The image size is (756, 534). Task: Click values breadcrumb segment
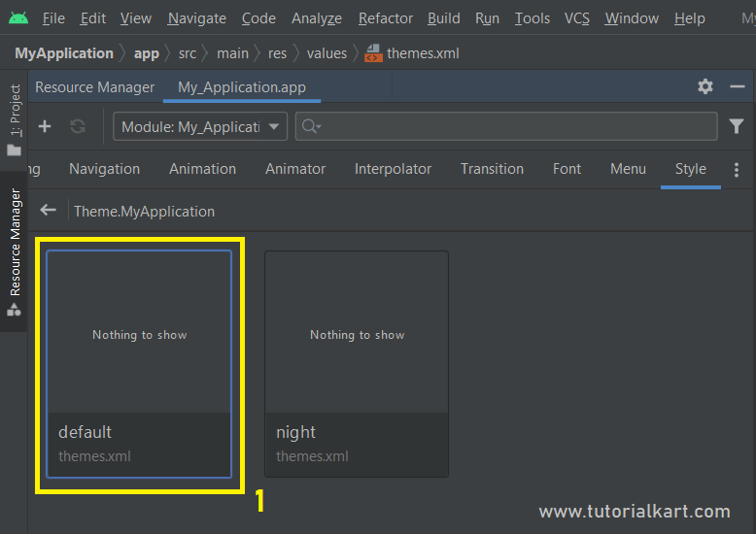coord(326,53)
